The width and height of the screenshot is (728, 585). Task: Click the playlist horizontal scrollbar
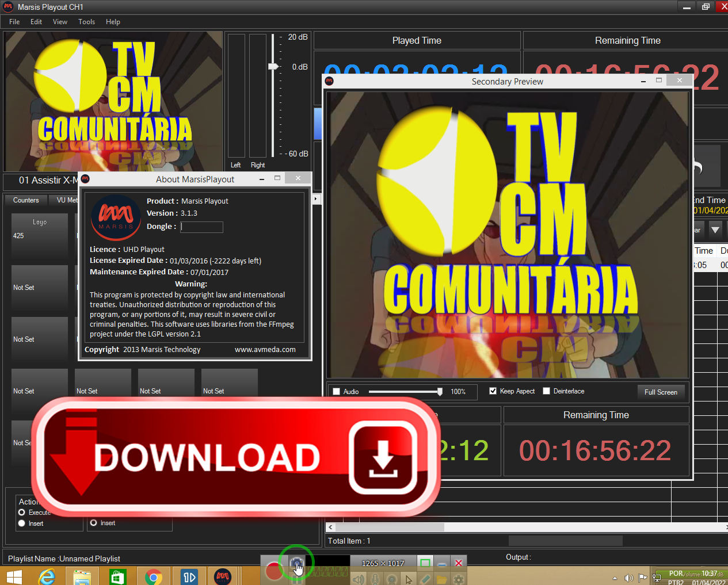click(x=390, y=527)
